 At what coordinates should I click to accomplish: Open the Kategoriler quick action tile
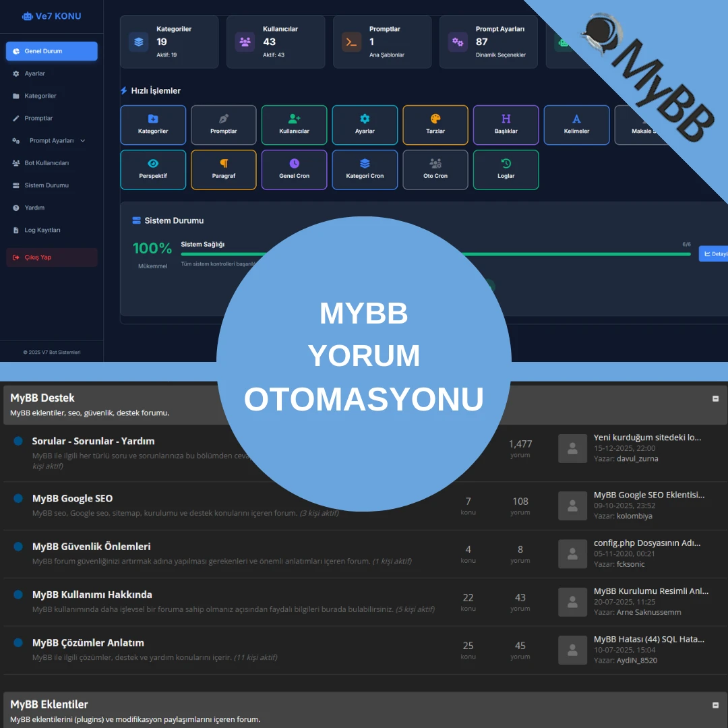[153, 125]
